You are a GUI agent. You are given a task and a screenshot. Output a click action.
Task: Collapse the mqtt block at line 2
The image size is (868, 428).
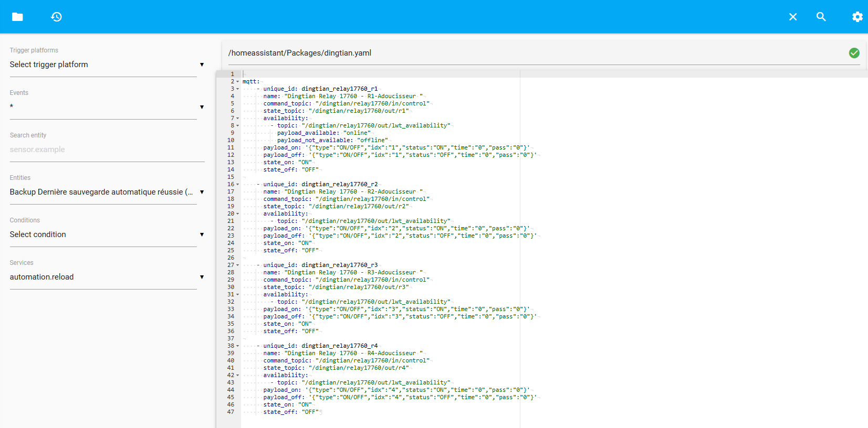[x=238, y=82]
